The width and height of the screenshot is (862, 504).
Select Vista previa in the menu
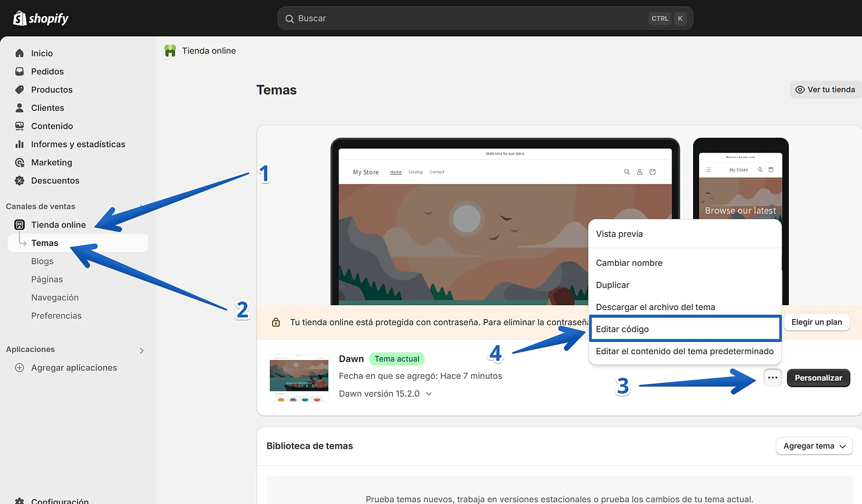tap(619, 234)
